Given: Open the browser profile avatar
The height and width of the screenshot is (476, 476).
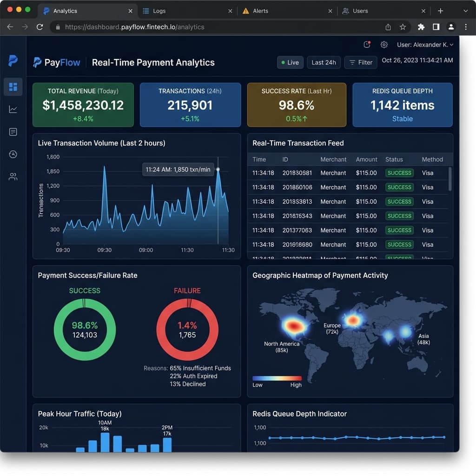Looking at the screenshot, I should pos(451,27).
